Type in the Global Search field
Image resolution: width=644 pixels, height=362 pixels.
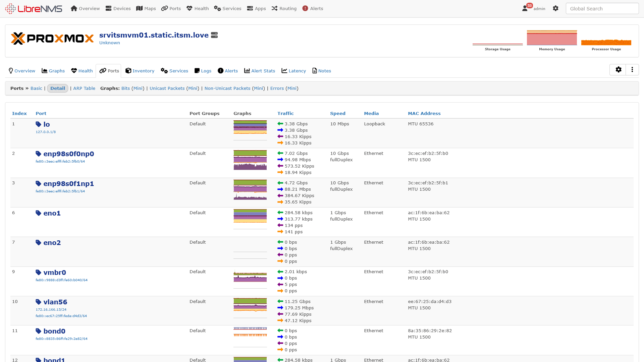click(x=602, y=9)
